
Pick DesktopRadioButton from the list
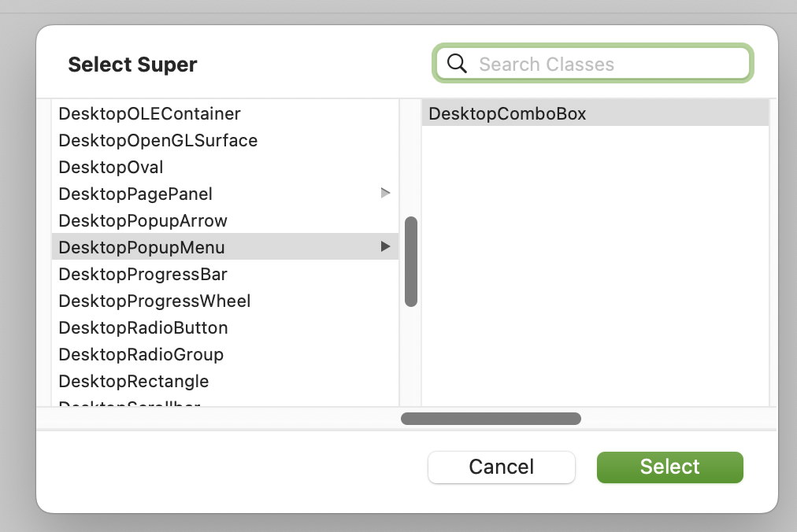[225, 327]
